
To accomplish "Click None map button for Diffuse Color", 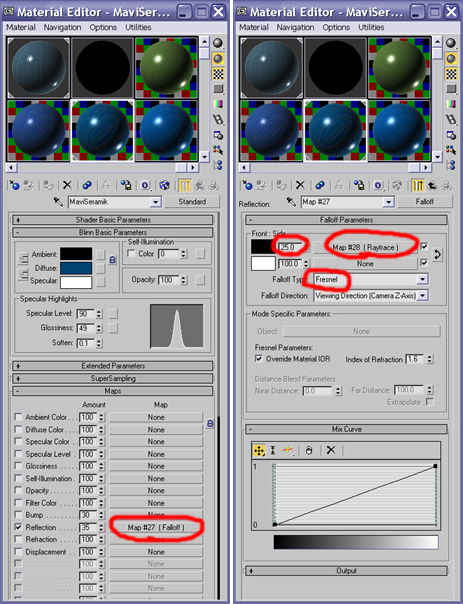I will (x=156, y=430).
